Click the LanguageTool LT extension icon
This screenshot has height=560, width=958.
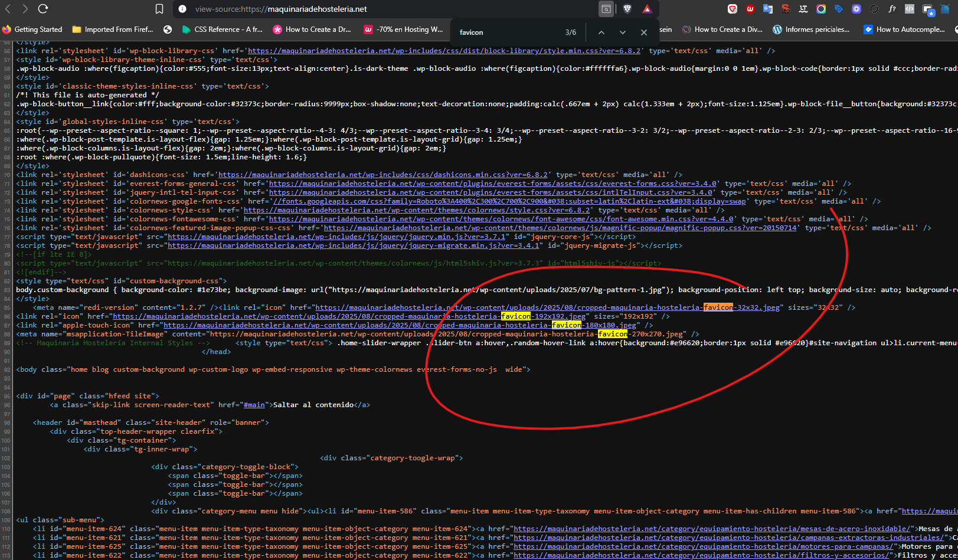803,9
